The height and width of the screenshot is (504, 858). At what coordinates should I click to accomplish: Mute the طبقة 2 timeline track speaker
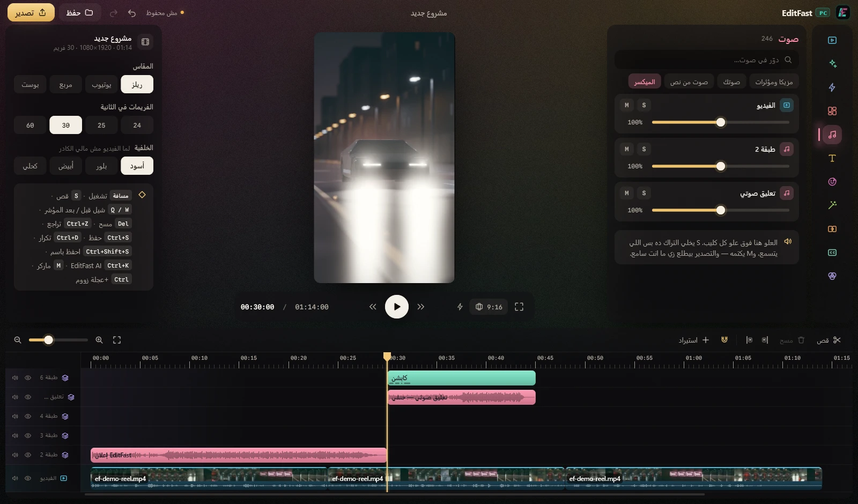tap(15, 455)
